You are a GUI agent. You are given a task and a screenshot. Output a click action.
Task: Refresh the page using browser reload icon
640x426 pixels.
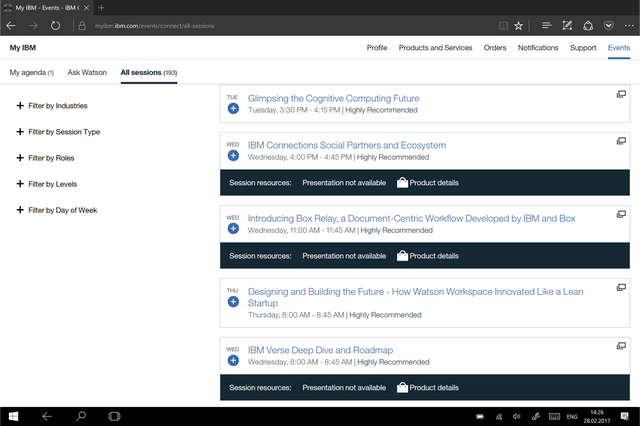click(55, 25)
